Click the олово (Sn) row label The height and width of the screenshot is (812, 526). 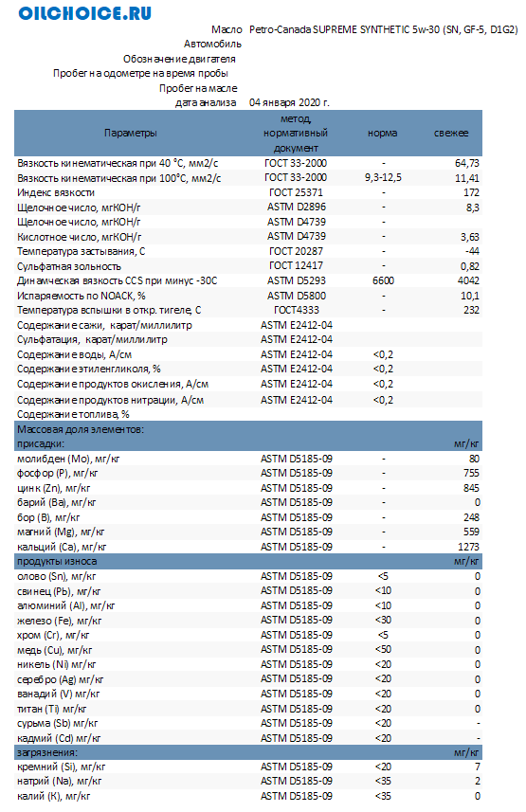[x=57, y=576]
